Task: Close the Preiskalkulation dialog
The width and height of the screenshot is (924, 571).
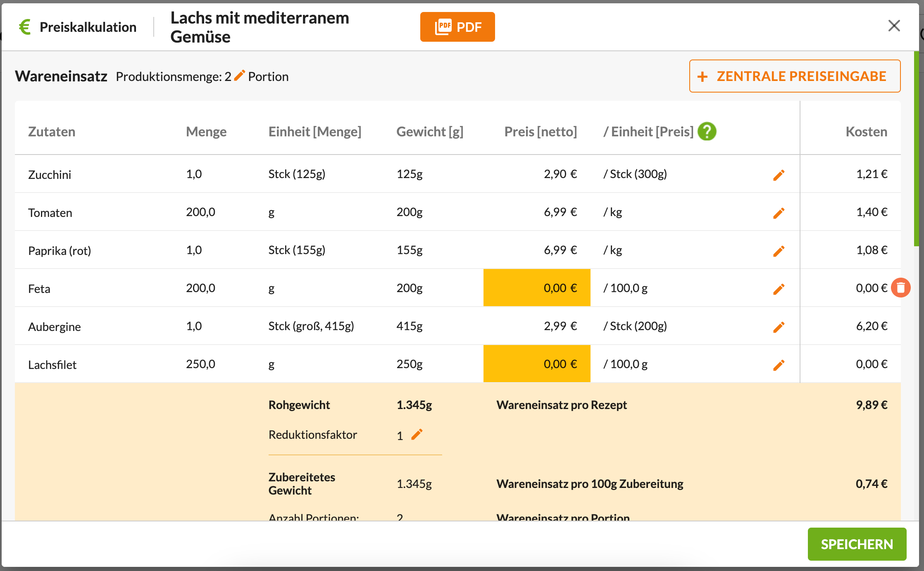Action: click(x=894, y=26)
